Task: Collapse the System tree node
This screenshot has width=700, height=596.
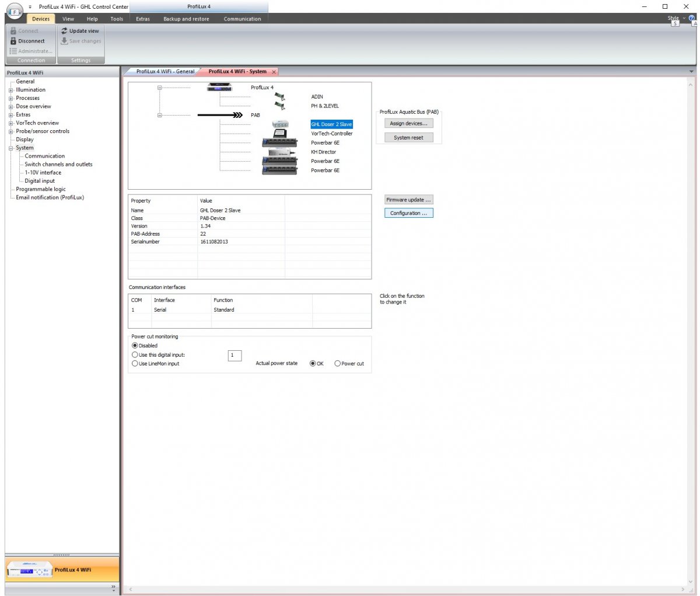Action: 10,148
